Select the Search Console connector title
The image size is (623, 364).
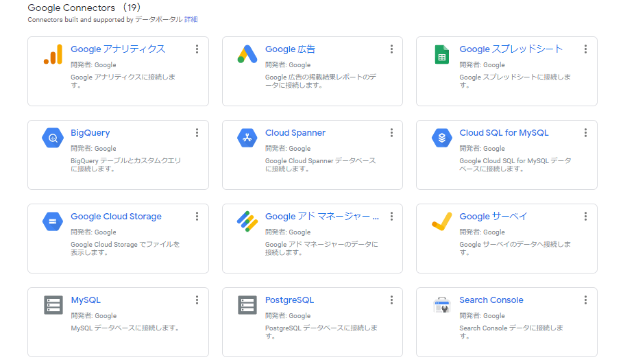pyautogui.click(x=491, y=300)
